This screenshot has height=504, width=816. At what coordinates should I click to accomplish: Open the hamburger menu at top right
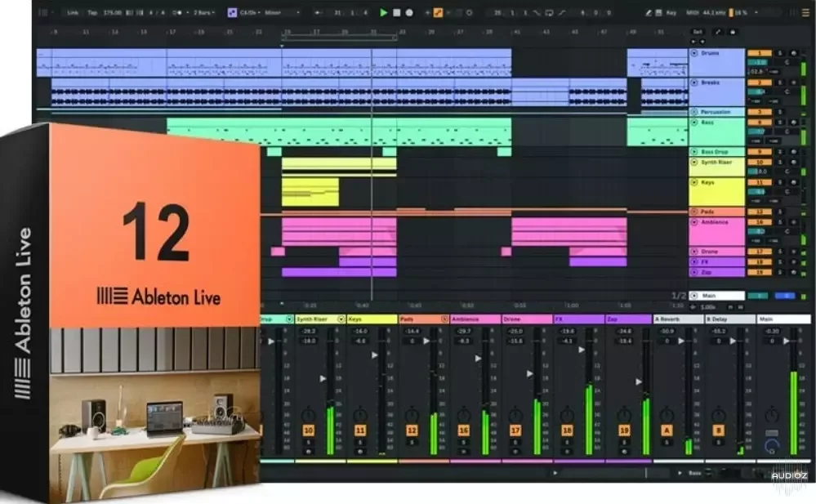pos(805,12)
